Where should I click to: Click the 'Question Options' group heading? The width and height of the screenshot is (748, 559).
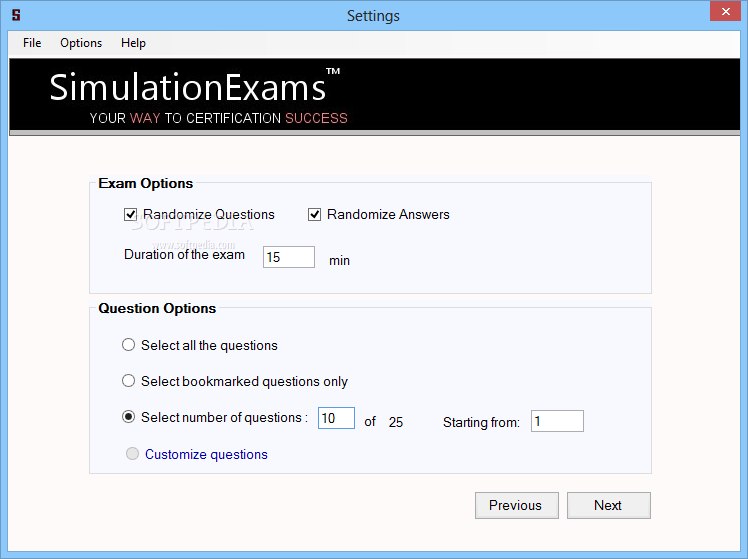click(157, 308)
